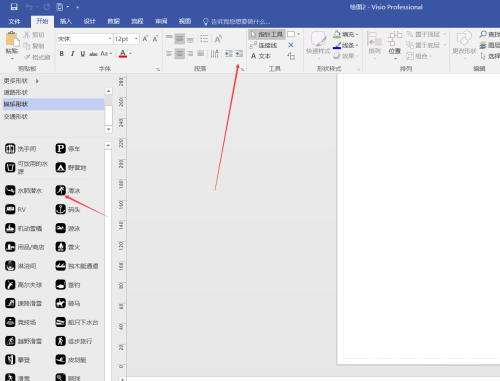Viewport: 500px width, 381px height.
Task: Select the 娱乐形状 stencil
Action: click(x=53, y=104)
